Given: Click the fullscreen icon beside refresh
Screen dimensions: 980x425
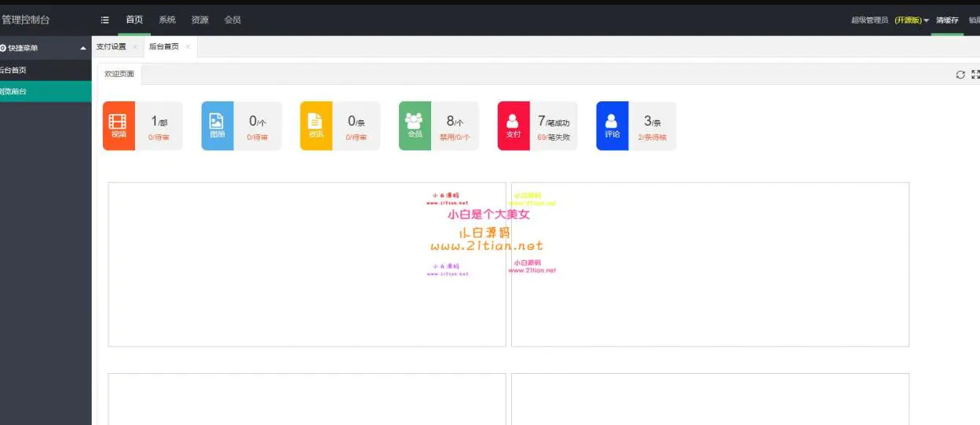Looking at the screenshot, I should tap(975, 75).
